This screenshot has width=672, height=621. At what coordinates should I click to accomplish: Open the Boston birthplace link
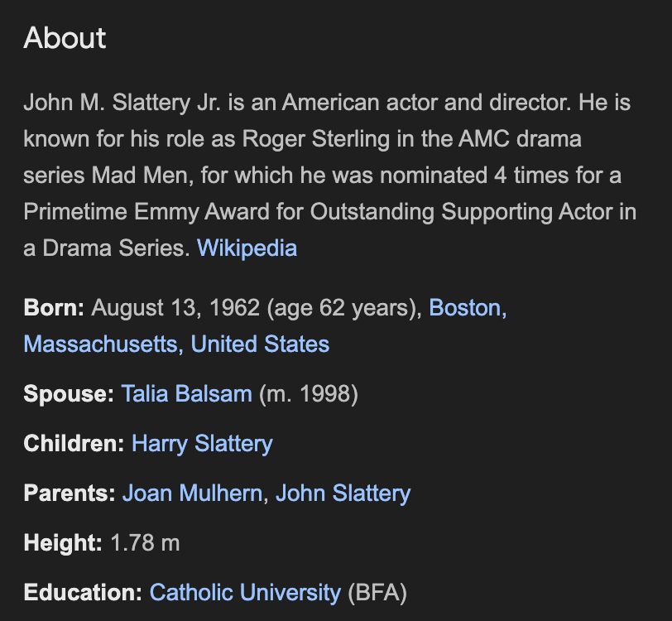pos(468,308)
